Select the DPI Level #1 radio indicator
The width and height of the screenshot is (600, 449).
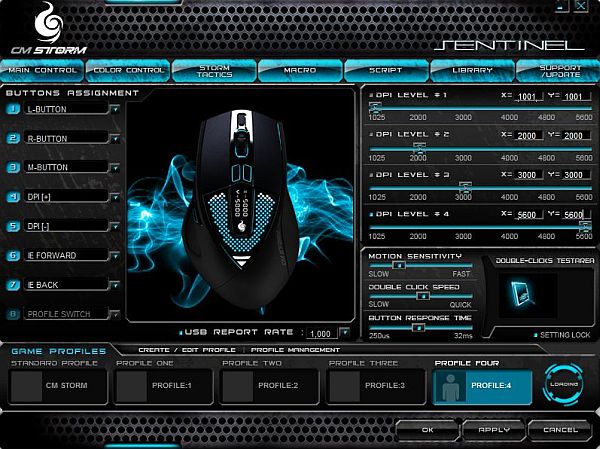pos(372,95)
